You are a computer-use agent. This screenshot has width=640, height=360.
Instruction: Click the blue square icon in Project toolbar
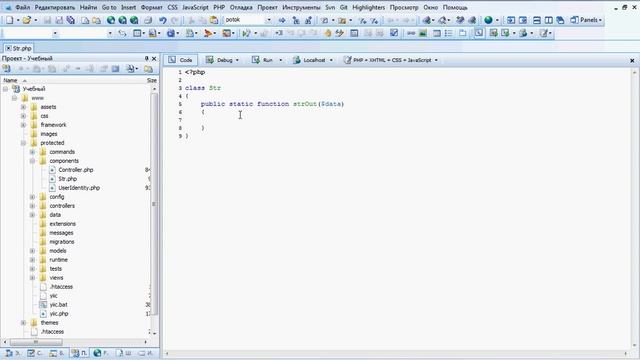[116, 69]
